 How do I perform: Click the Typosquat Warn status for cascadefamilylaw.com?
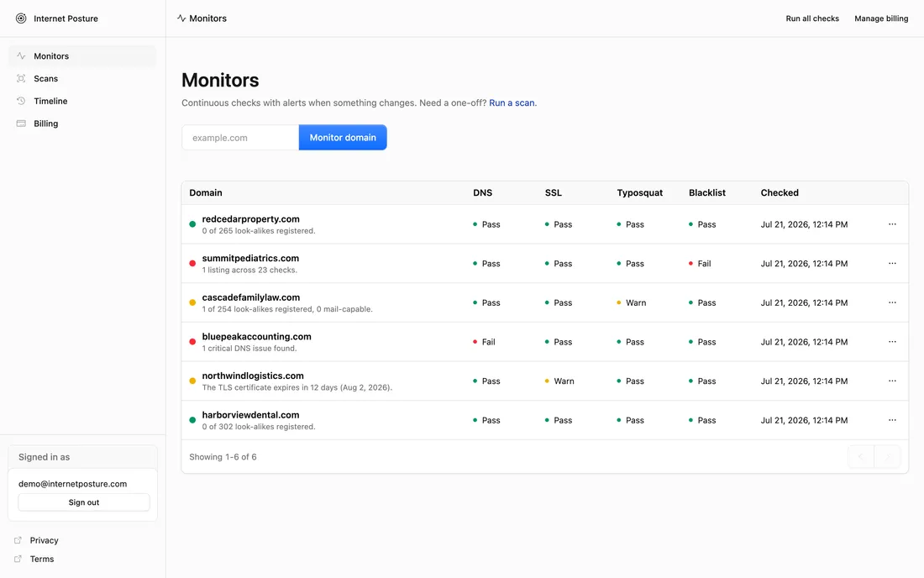point(631,302)
